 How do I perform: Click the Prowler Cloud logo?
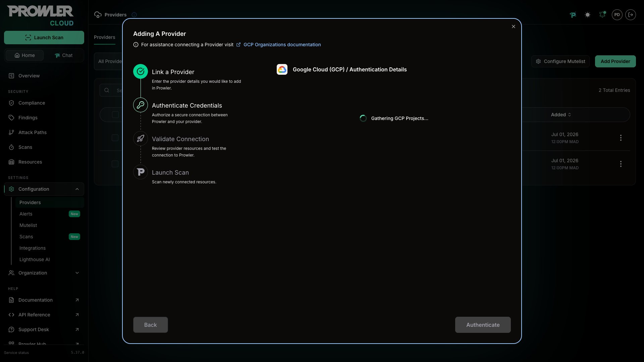tap(40, 16)
